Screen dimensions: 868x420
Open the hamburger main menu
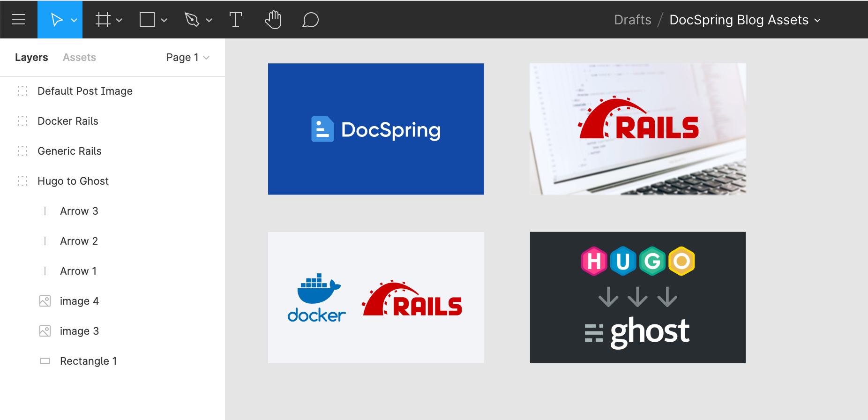coord(19,20)
